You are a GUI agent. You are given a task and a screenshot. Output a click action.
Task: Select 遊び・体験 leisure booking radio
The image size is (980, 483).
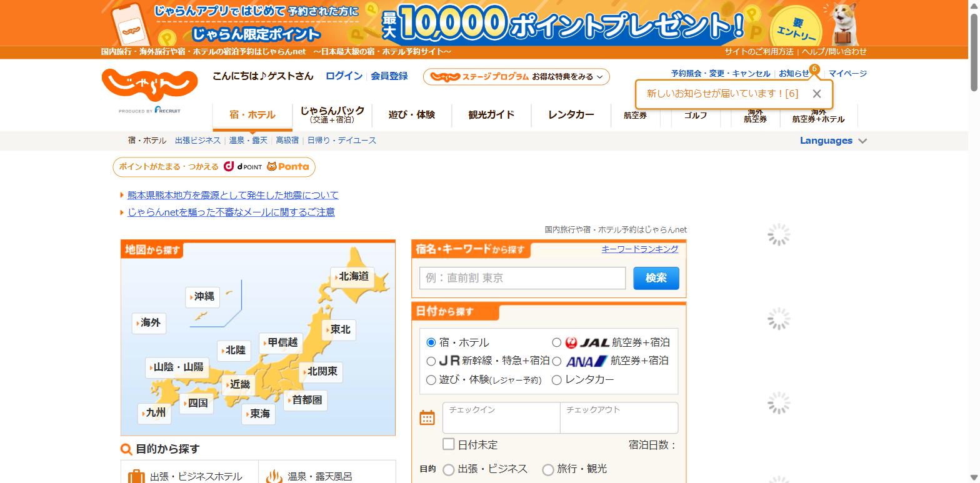(431, 379)
